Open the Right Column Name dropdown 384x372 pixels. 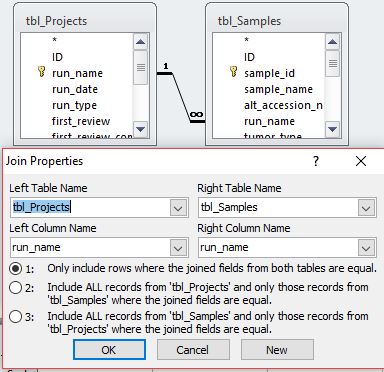pyautogui.click(x=366, y=248)
